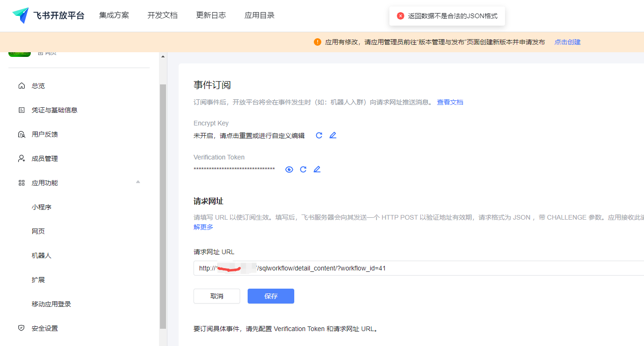Edit the Verification Token pencil icon
This screenshot has width=644, height=346.
coord(317,169)
